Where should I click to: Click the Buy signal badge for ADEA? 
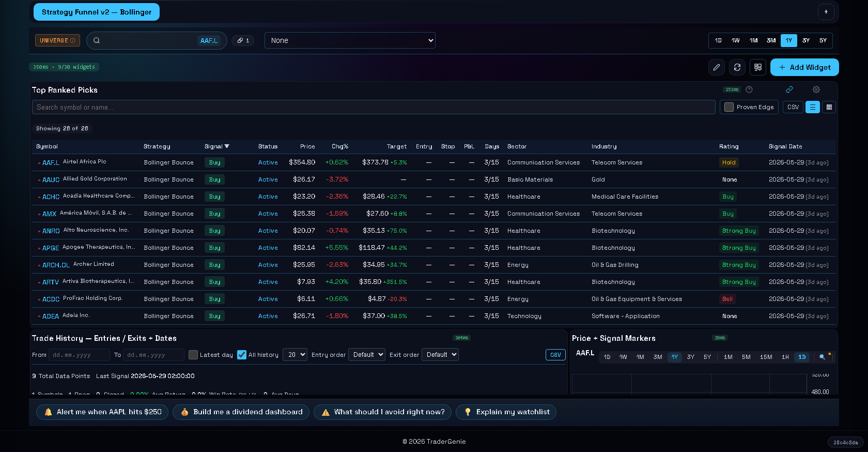pyautogui.click(x=215, y=316)
